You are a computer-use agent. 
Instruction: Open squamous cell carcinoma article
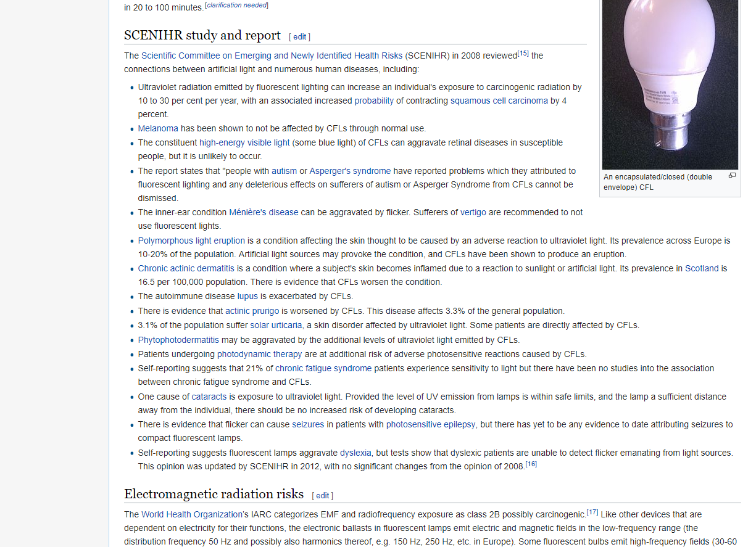[499, 101]
